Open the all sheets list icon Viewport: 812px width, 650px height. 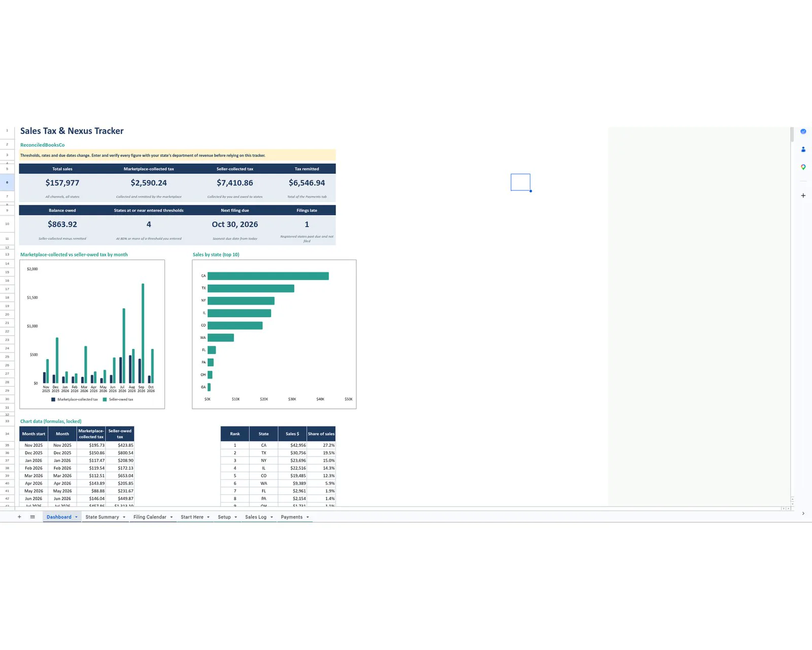coord(32,517)
